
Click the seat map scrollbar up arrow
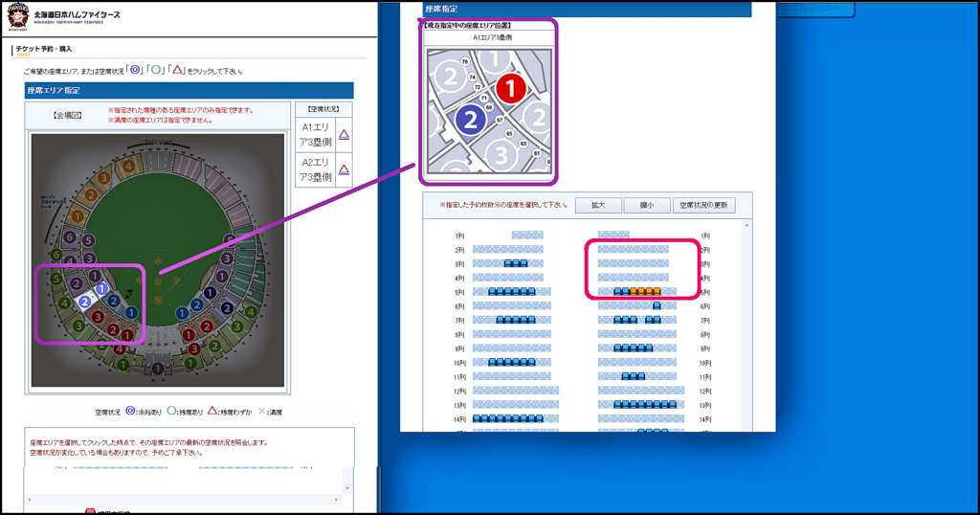[x=746, y=225]
